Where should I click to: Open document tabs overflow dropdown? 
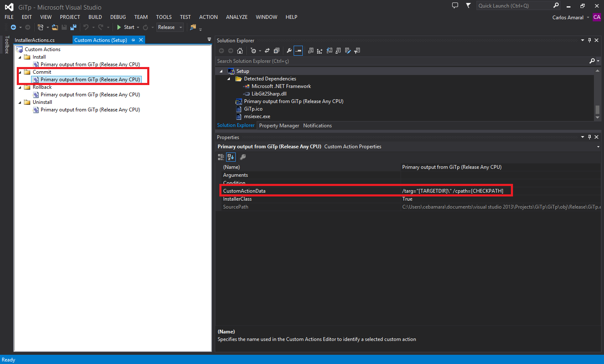click(209, 39)
